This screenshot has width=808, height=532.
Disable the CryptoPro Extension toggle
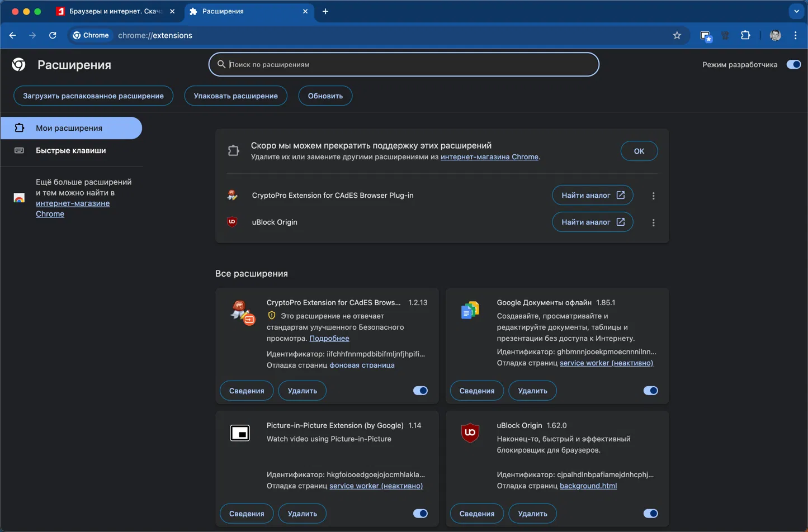coord(420,391)
